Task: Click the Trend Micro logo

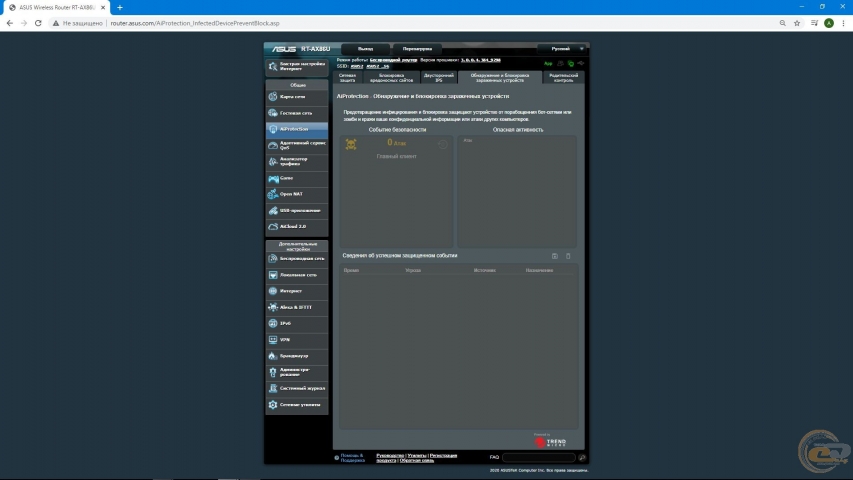Action: click(551, 442)
